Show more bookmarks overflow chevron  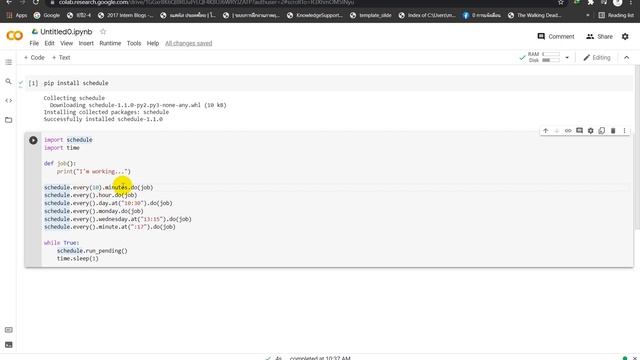tap(588, 15)
